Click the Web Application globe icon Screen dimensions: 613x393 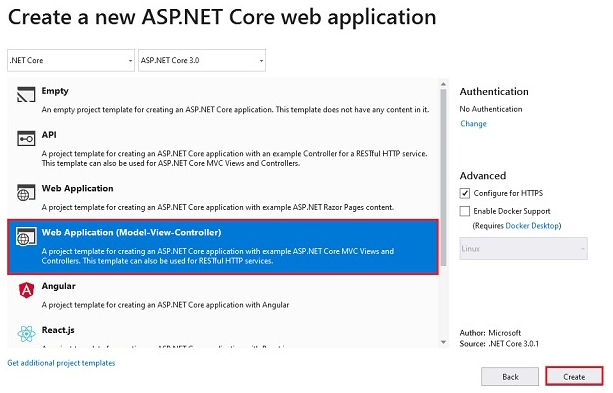26,192
